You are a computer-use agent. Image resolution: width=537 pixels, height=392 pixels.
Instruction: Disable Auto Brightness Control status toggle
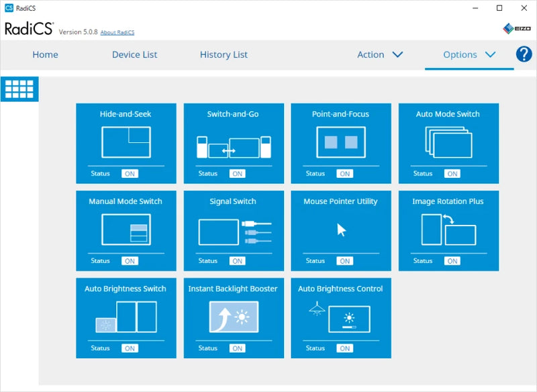[344, 348]
